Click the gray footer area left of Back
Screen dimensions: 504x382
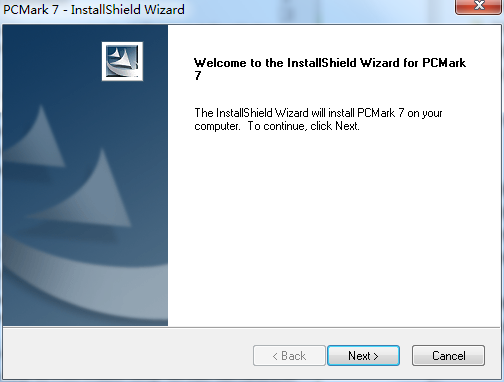coord(127,355)
